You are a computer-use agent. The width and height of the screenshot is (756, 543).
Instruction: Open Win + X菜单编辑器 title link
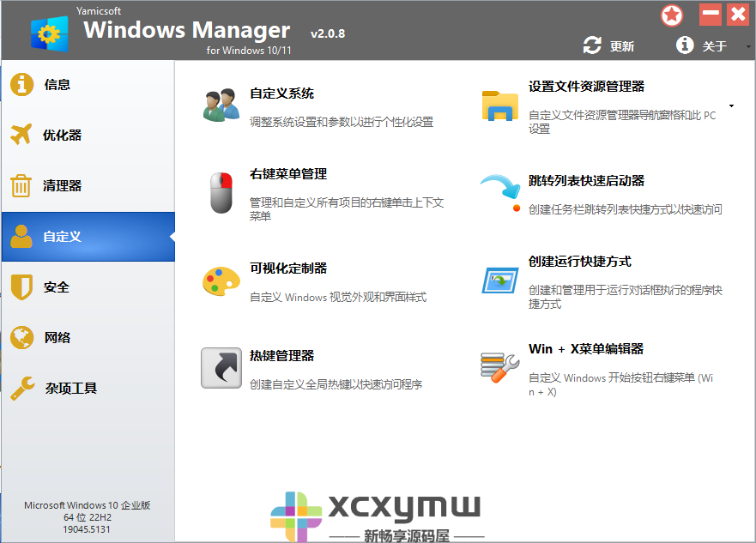click(x=586, y=349)
